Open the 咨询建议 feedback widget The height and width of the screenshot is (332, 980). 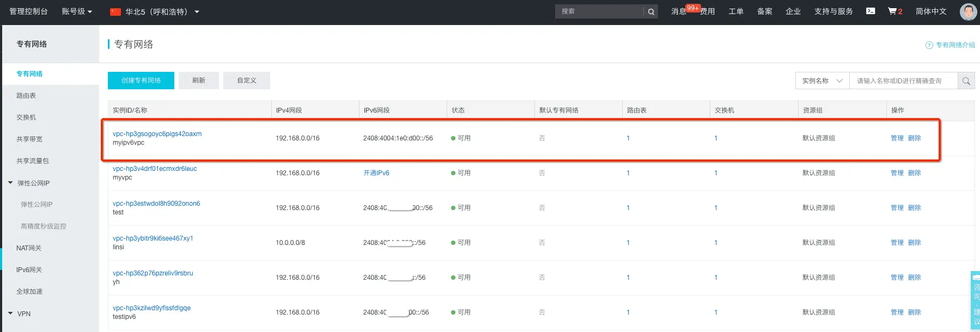(x=976, y=300)
